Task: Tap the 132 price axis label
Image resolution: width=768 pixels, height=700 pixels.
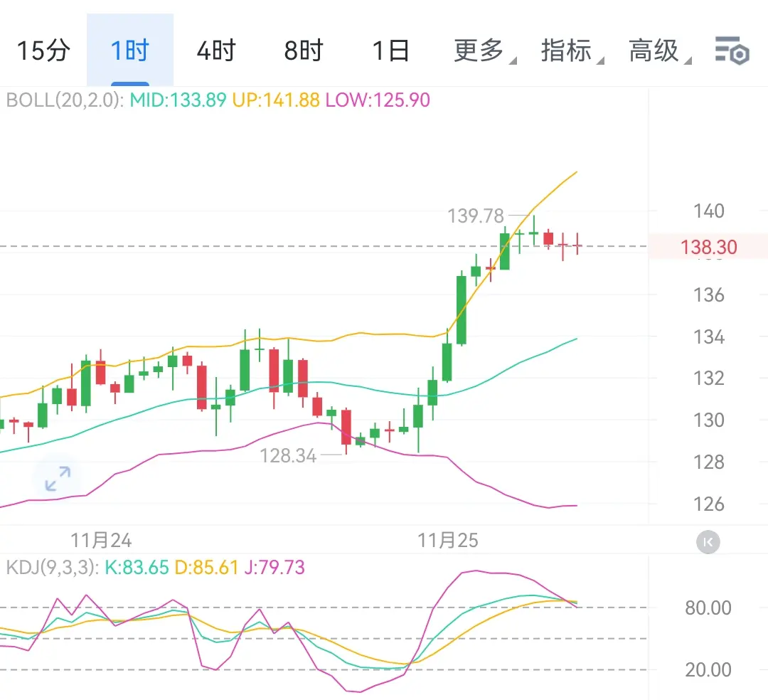Action: pos(709,378)
